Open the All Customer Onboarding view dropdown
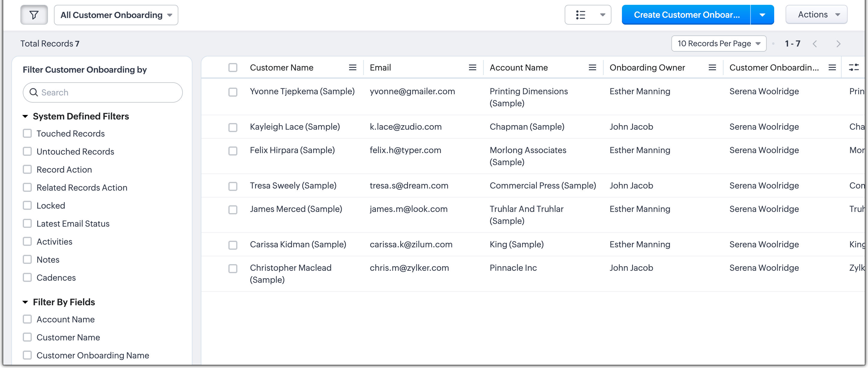 pos(116,15)
